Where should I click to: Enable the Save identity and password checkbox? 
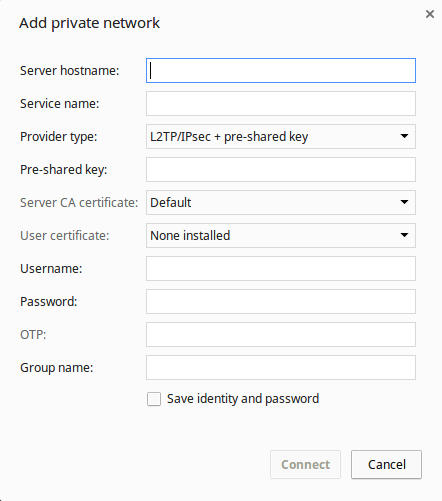click(x=154, y=399)
